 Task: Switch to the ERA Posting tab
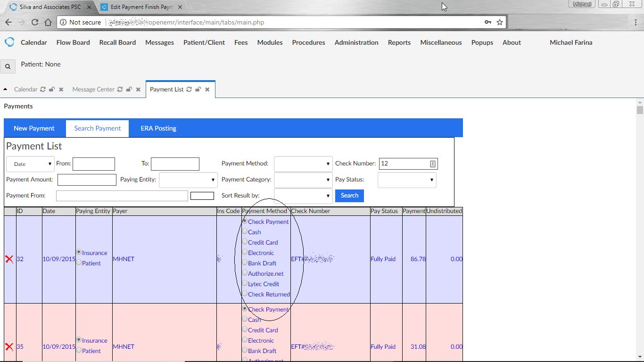tap(158, 128)
